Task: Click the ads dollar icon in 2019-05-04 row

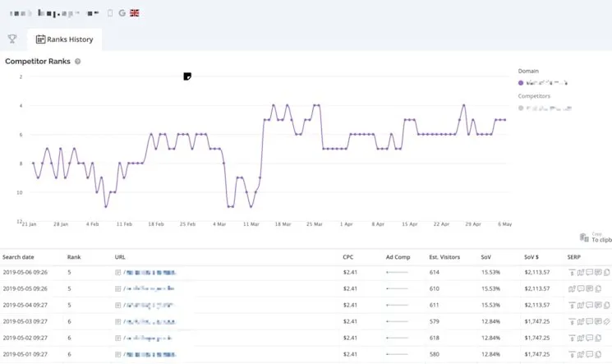Action: click(572, 305)
